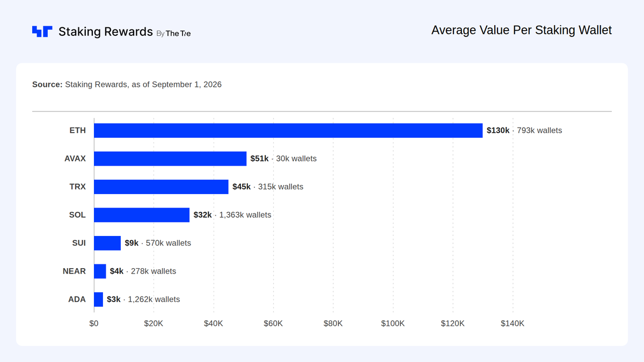Click the NEAR row label
Image resolution: width=644 pixels, height=362 pixels.
tap(75, 271)
